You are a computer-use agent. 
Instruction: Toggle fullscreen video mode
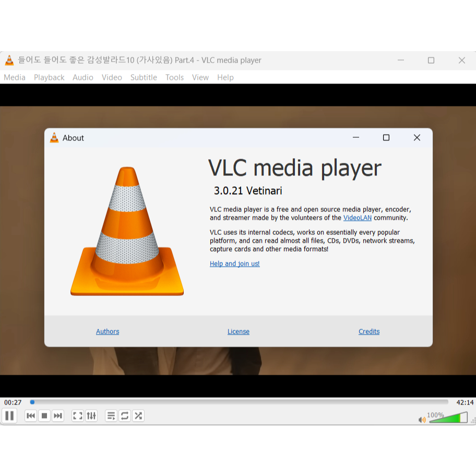(78, 416)
